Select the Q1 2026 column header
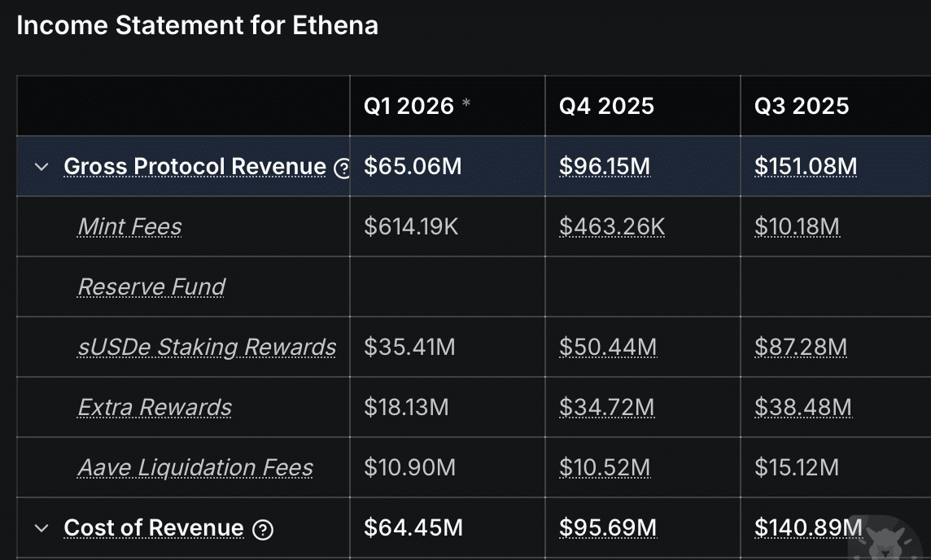Screen dimensions: 931x560 tap(410, 106)
